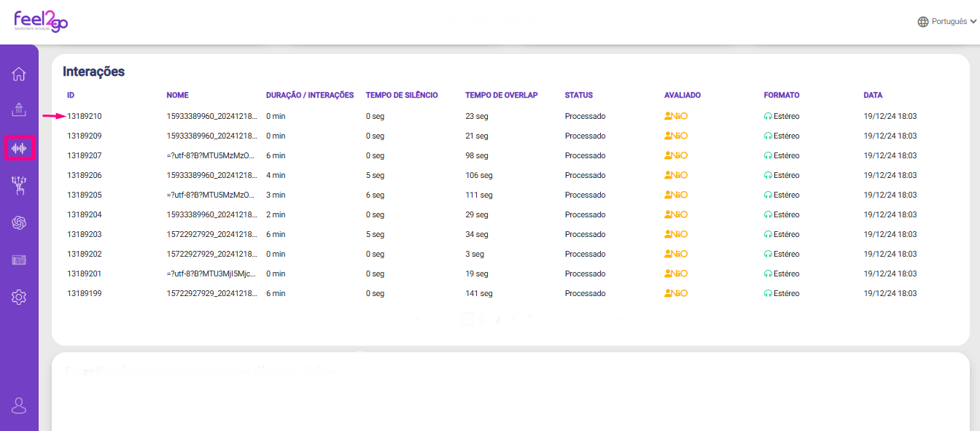Image resolution: width=980 pixels, height=431 pixels.
Task: Click headphone Estéreo icon in row 13189210
Action: pyautogui.click(x=768, y=116)
